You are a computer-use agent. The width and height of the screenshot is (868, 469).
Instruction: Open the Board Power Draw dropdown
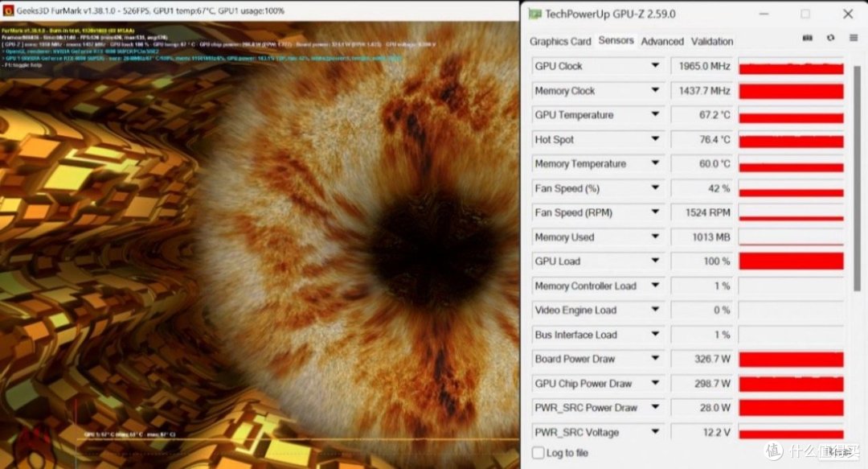(656, 358)
